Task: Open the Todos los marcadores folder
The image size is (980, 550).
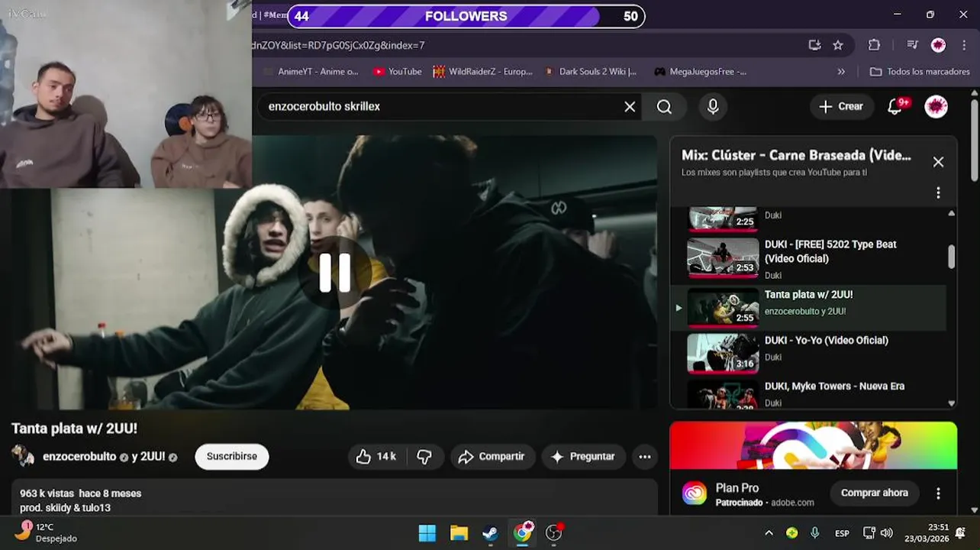Action: pos(920,72)
